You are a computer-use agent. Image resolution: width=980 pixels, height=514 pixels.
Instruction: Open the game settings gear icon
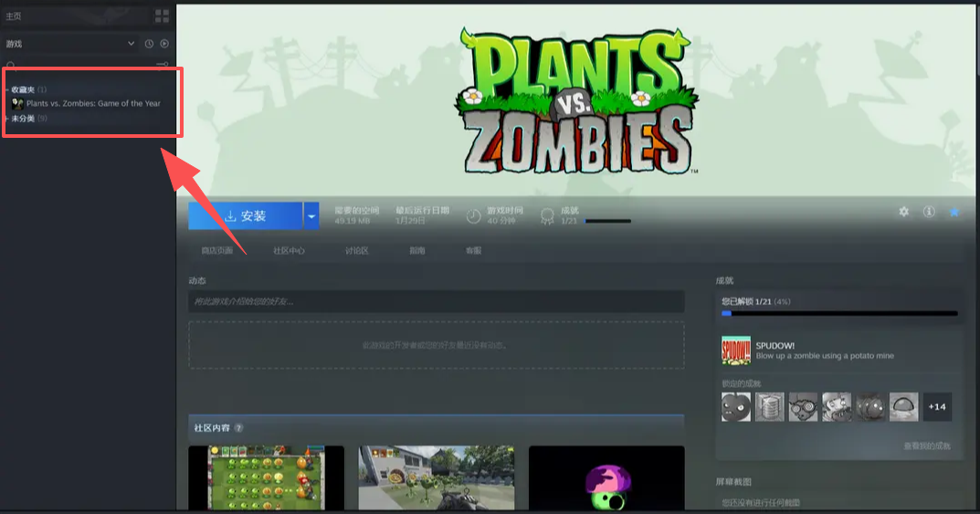[x=903, y=212]
